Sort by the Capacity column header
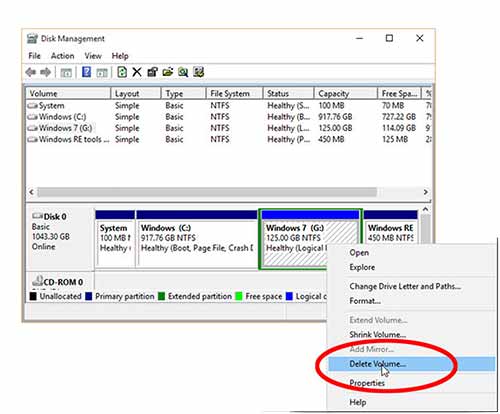Screen dimensions: 500x414 click(x=346, y=93)
